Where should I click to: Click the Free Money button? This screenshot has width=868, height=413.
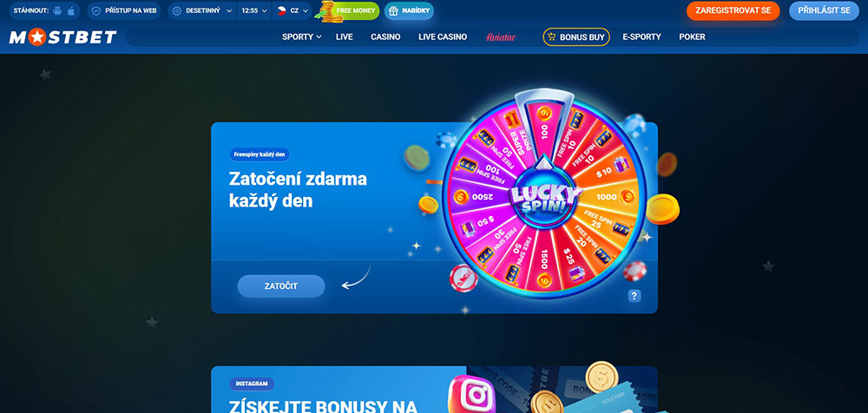pyautogui.click(x=352, y=10)
